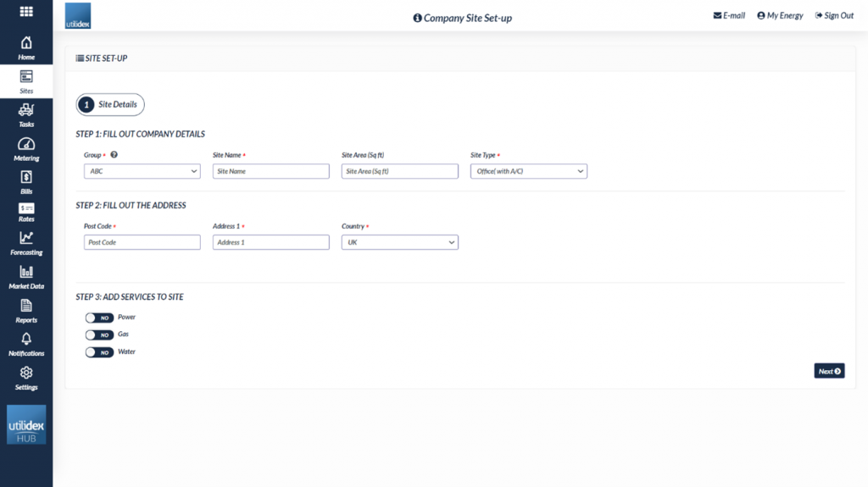Open the Home page from sidebar
This screenshot has width=868, height=487.
click(26, 47)
